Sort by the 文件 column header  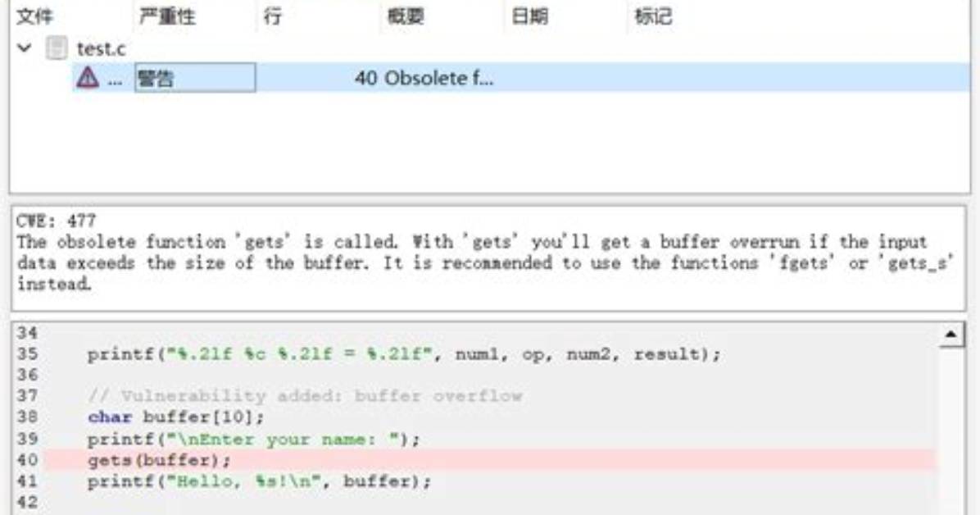34,16
